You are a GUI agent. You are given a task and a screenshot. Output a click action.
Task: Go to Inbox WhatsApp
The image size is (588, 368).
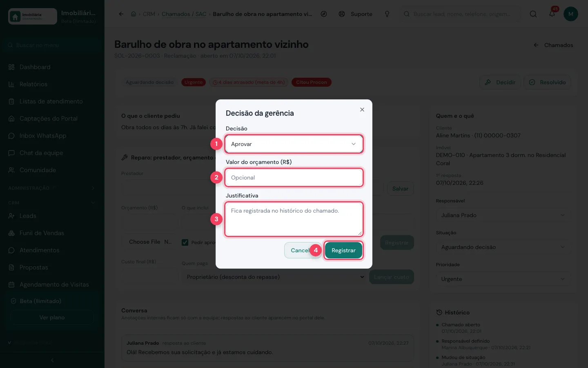click(x=52, y=136)
